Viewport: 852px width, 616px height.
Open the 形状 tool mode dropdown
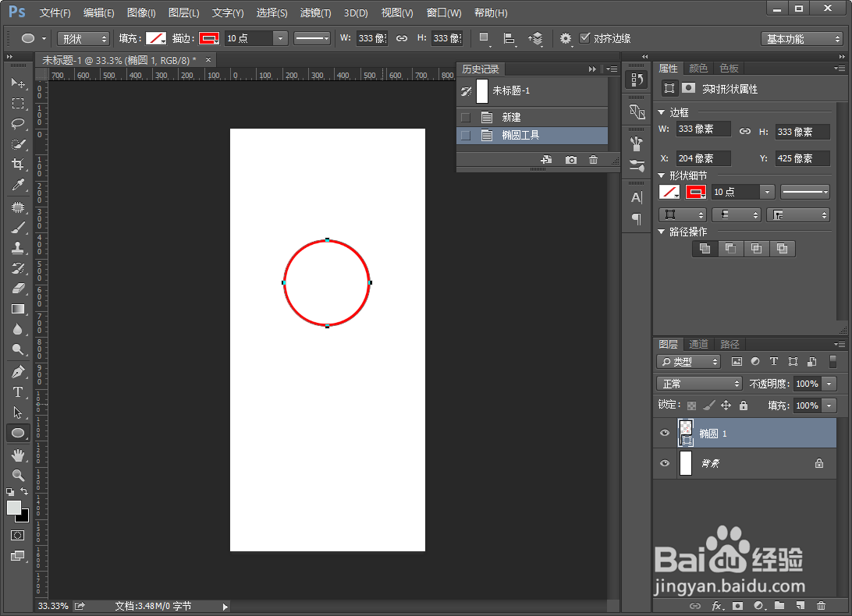[x=83, y=38]
